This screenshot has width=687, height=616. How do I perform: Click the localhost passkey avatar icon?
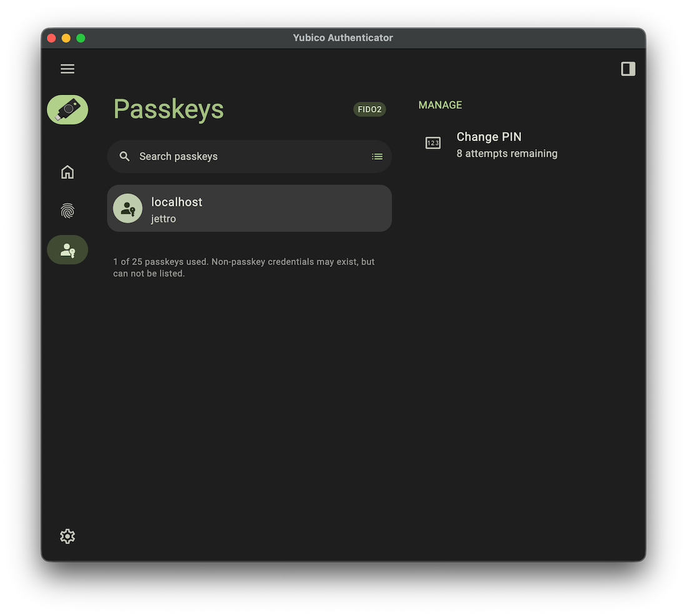128,208
